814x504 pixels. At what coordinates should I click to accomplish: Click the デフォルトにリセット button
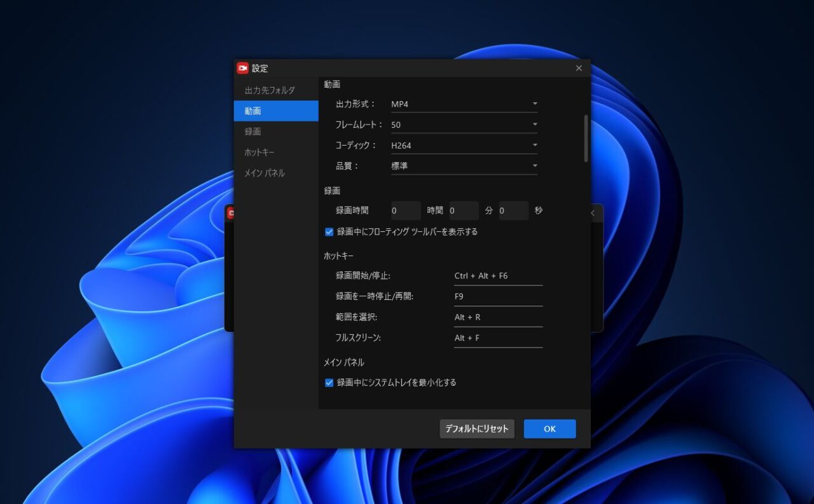(477, 429)
